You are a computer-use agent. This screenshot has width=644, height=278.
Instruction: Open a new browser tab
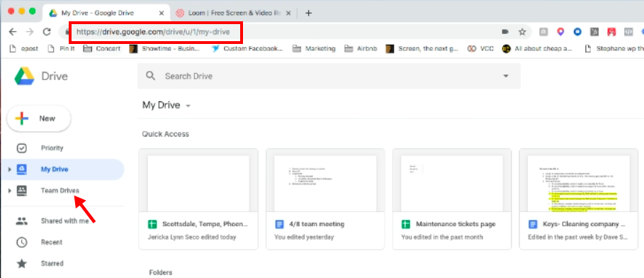[308, 13]
